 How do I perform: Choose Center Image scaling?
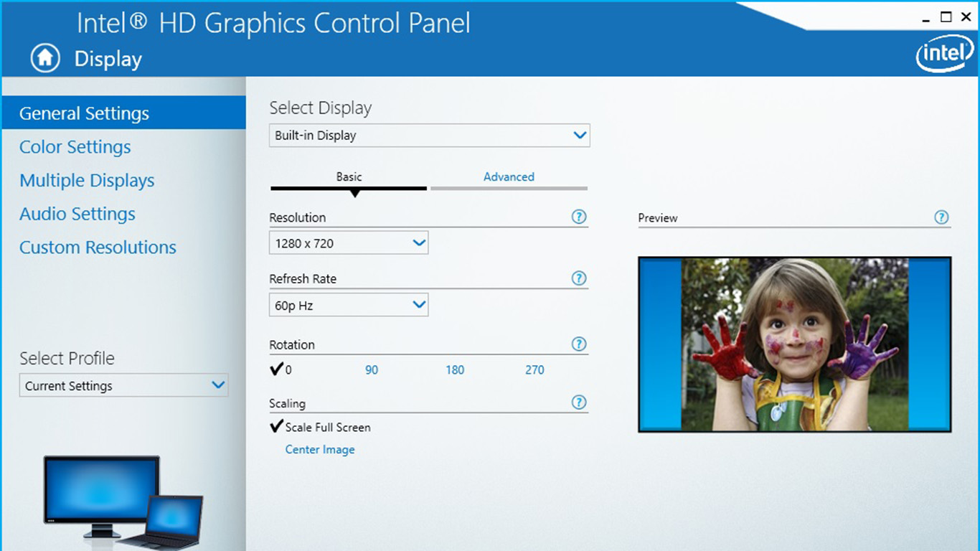click(x=320, y=450)
